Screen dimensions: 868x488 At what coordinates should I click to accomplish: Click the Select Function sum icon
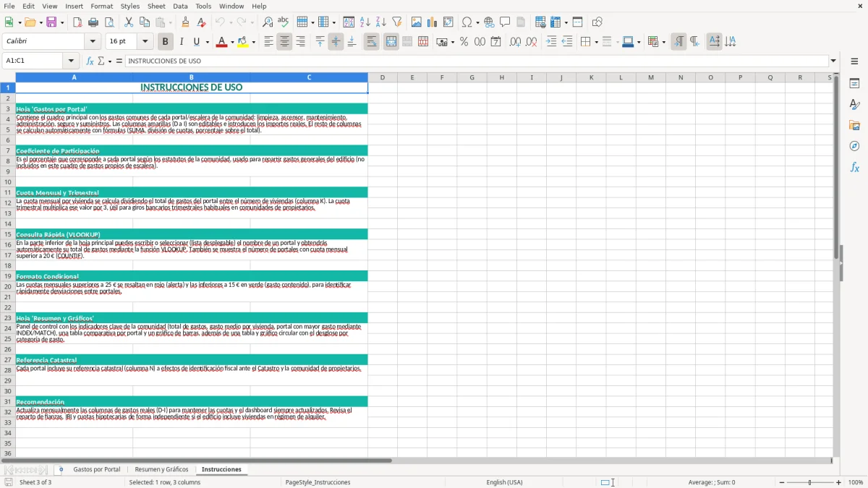click(101, 61)
